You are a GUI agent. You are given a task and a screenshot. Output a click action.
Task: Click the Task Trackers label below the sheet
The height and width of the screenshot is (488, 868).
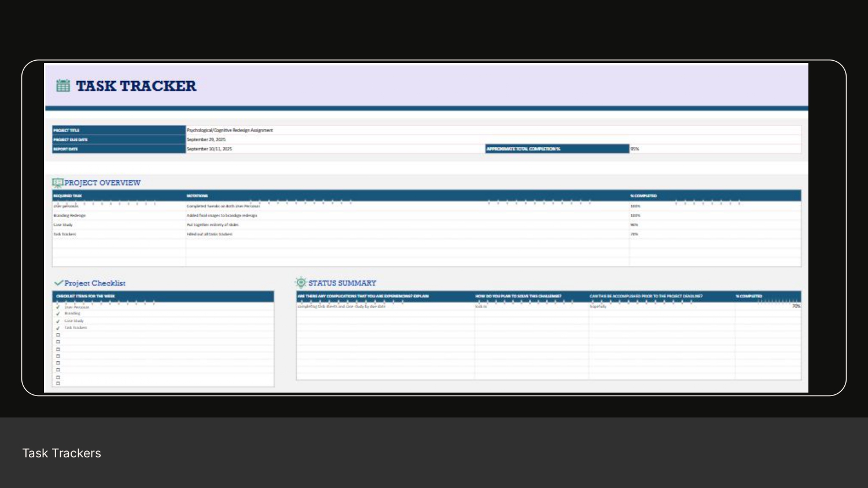(x=61, y=453)
